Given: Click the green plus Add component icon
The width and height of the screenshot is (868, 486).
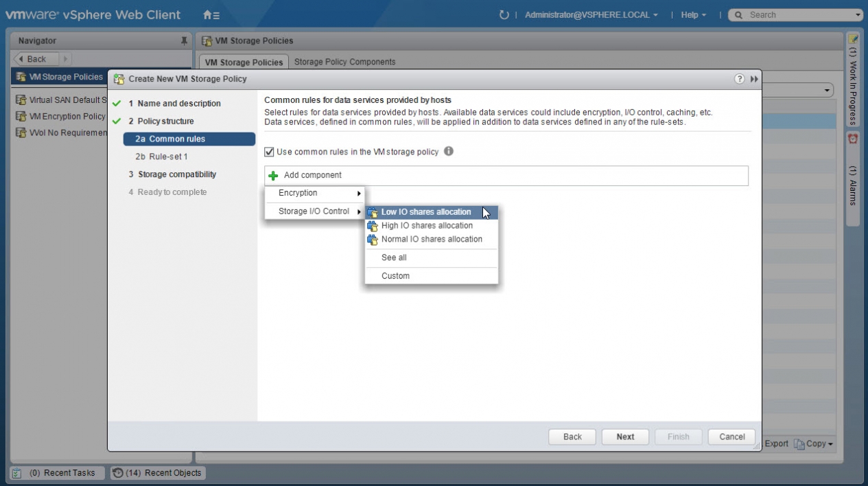Looking at the screenshot, I should coord(273,176).
